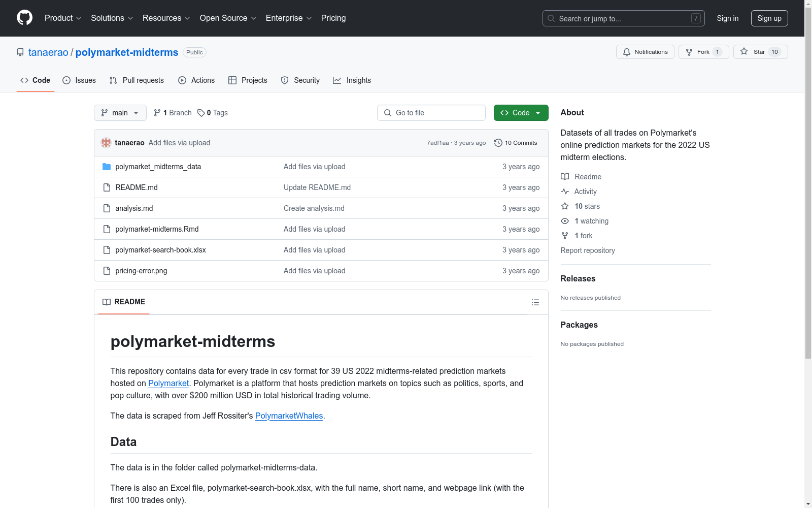
Task: Open the polymarket-midterms repository link
Action: point(127,52)
